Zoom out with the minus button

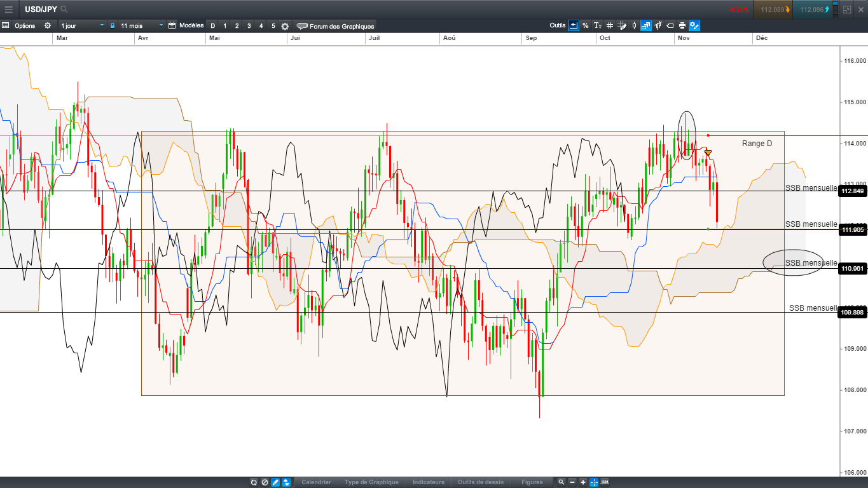coord(572,482)
